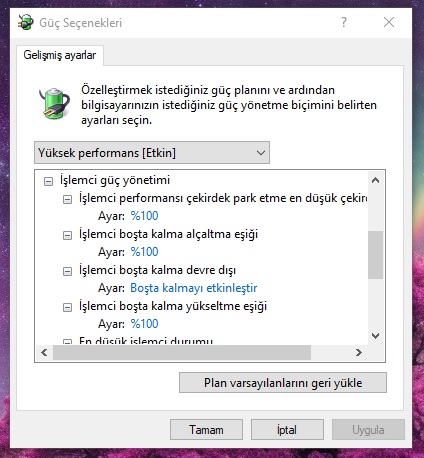Select the Gelişmiş ayarlar tab
Screen dimensions: 424x458
60,55
